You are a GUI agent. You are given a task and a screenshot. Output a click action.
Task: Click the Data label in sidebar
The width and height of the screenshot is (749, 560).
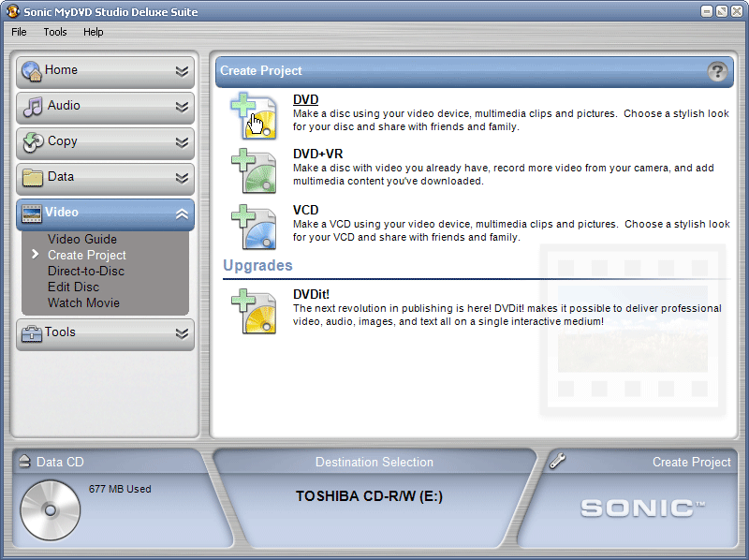(x=61, y=176)
